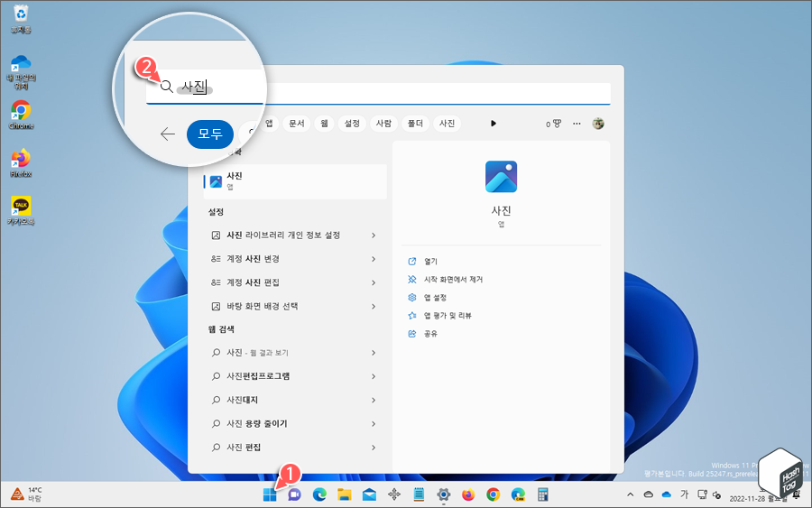The height and width of the screenshot is (508, 812).
Task: Show more search filters with play arrow
Action: pyautogui.click(x=493, y=124)
